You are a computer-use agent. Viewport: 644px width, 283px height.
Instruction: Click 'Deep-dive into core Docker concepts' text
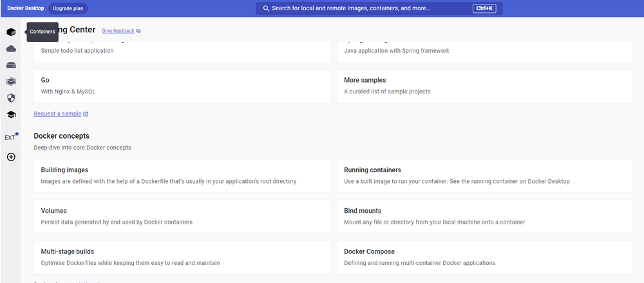click(82, 147)
